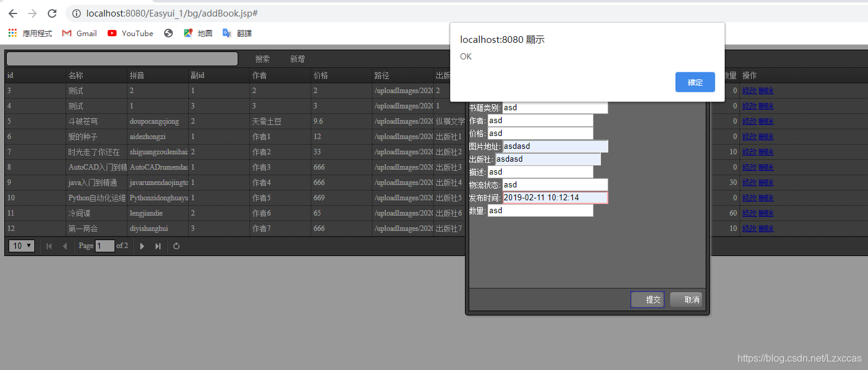Click the 出版社 input field in form
Screen dimensions: 868x370
click(548, 159)
